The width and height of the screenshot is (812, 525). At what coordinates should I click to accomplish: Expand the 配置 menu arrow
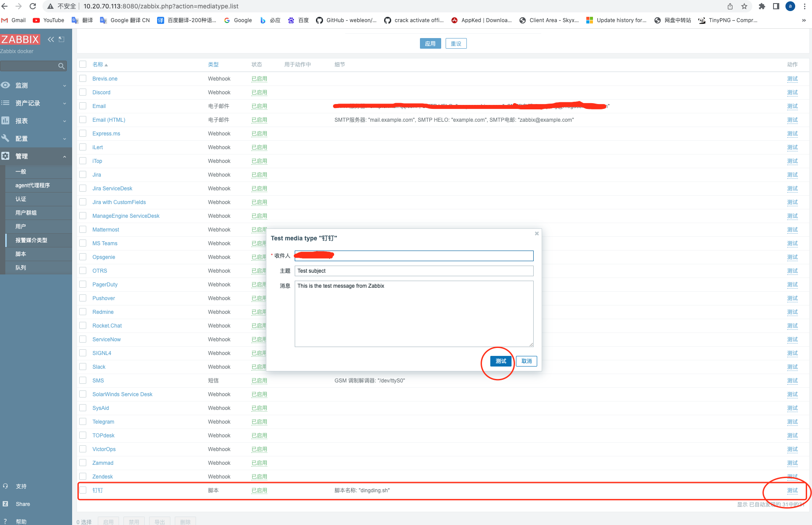(x=65, y=139)
